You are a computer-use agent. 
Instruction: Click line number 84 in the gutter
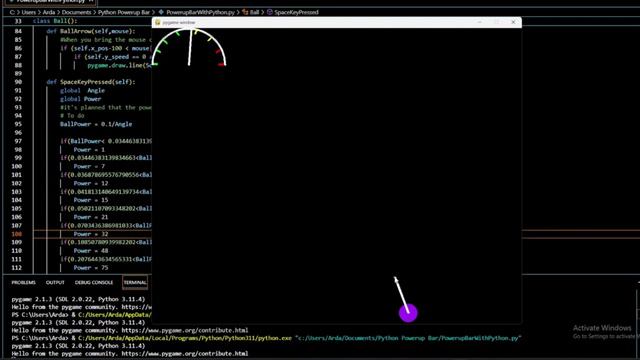point(18,31)
